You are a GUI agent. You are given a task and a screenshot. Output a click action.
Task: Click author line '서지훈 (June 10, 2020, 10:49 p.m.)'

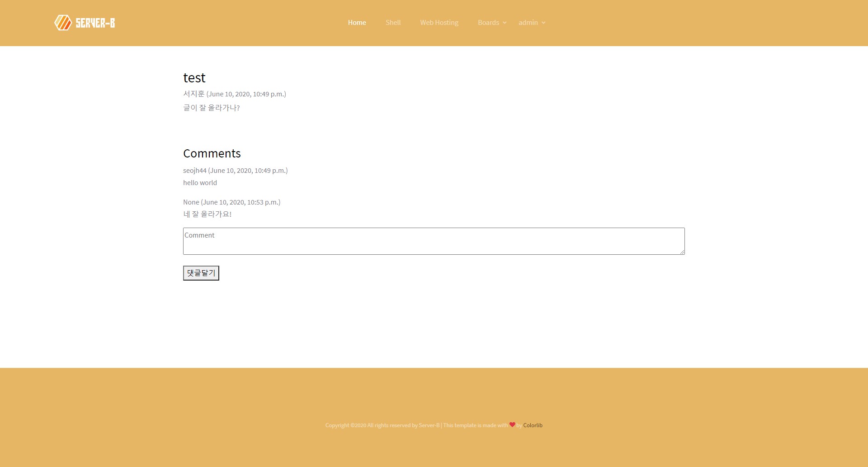pyautogui.click(x=234, y=94)
